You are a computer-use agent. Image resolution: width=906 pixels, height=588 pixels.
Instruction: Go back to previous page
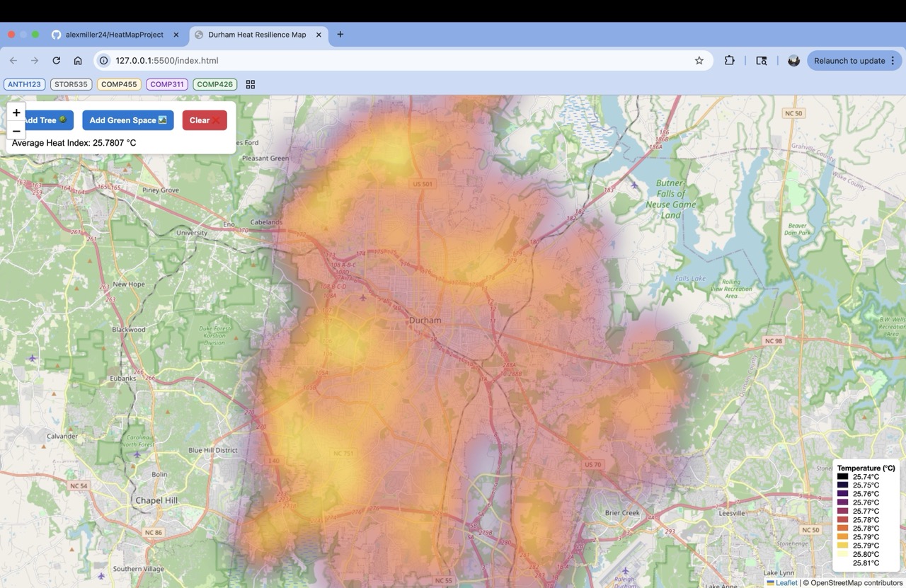[x=13, y=61]
